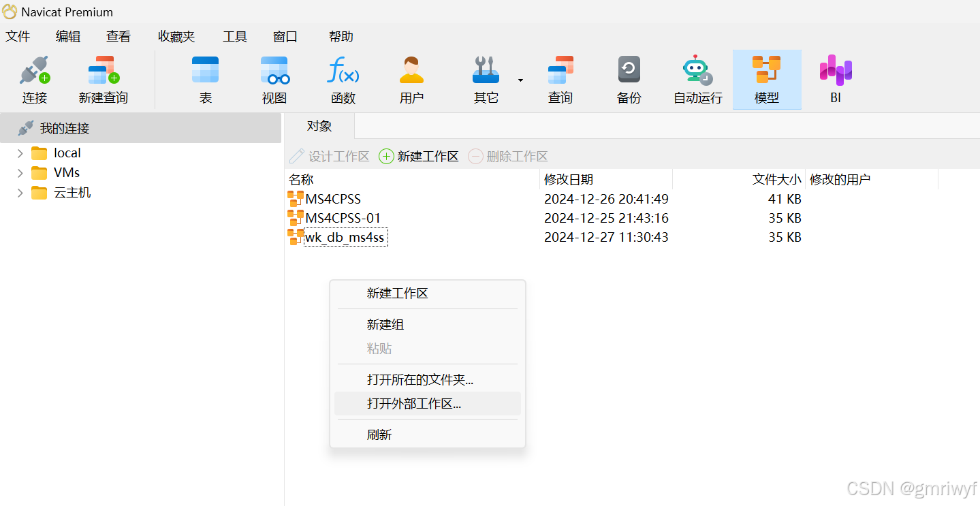
Task: Click the 删除工作区 button
Action: click(508, 157)
